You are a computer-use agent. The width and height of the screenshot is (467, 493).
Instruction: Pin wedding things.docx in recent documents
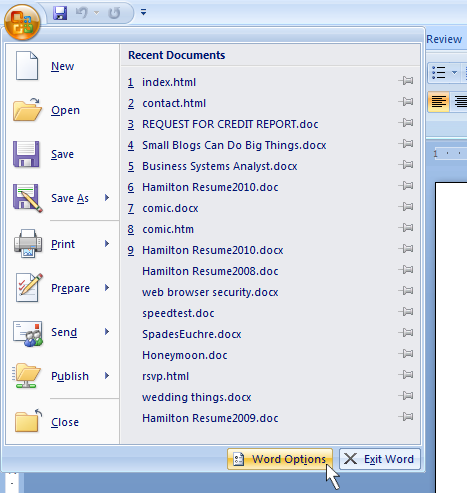pos(406,396)
